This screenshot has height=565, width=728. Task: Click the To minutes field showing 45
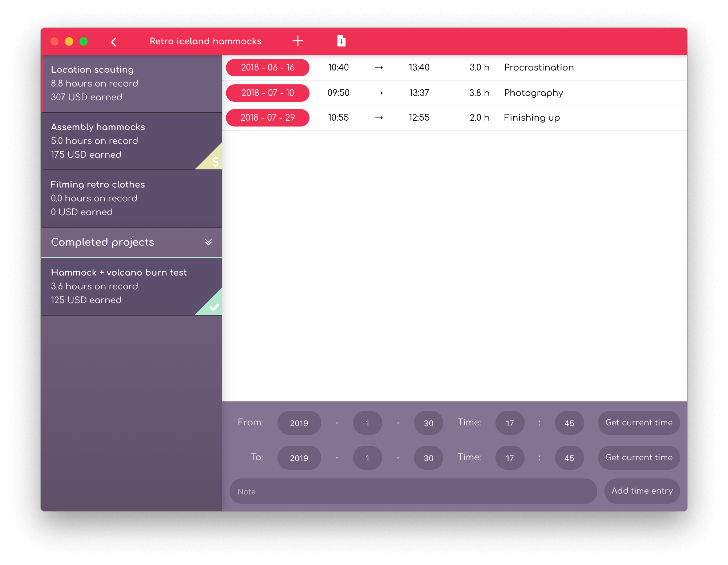569,458
